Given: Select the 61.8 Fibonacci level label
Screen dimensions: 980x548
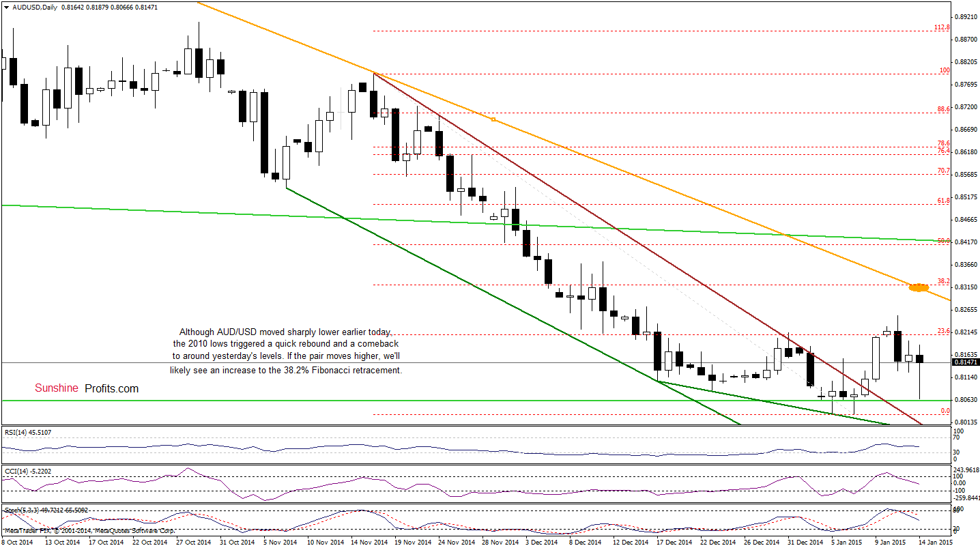Looking at the screenshot, I should [944, 201].
